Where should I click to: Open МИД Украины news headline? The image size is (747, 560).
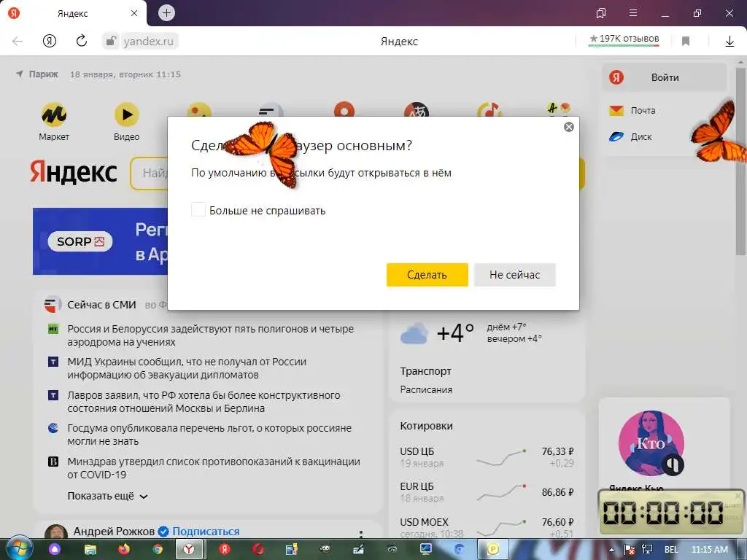187,368
